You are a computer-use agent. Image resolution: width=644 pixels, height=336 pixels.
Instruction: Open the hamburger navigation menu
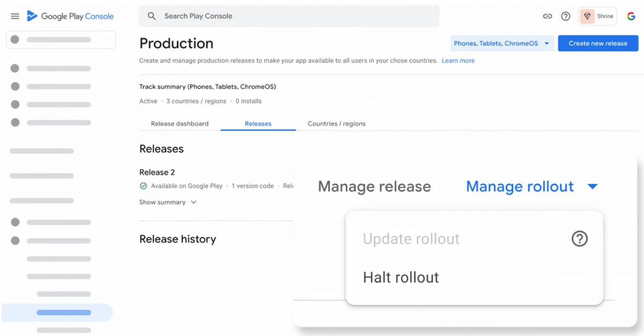15,16
